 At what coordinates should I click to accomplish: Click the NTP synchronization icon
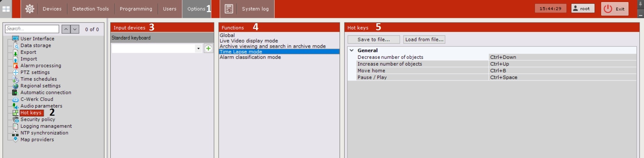[x=15, y=133]
